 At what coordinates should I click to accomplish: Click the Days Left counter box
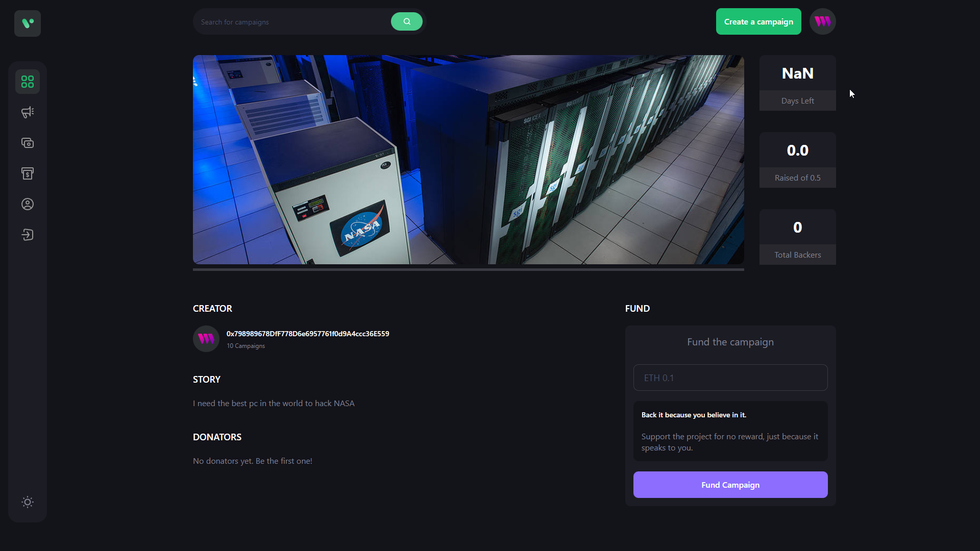click(x=797, y=83)
